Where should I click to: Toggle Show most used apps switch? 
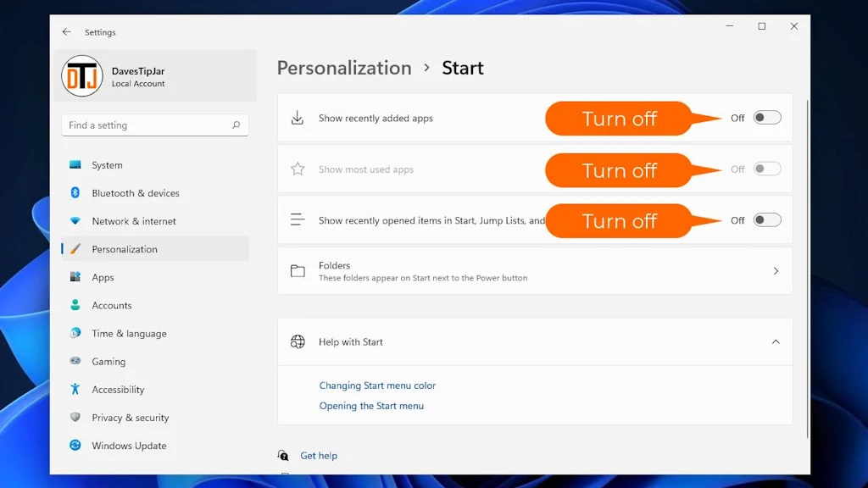pyautogui.click(x=767, y=169)
